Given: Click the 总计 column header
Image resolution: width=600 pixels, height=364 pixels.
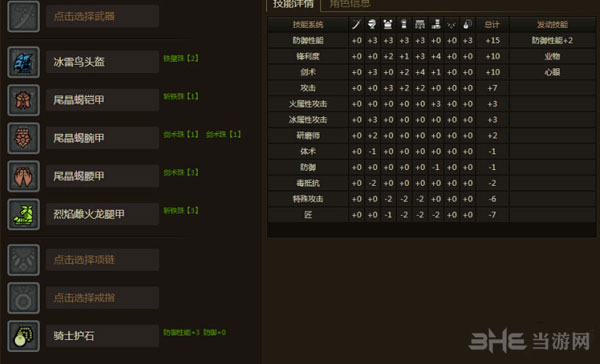Looking at the screenshot, I should pyautogui.click(x=492, y=25).
